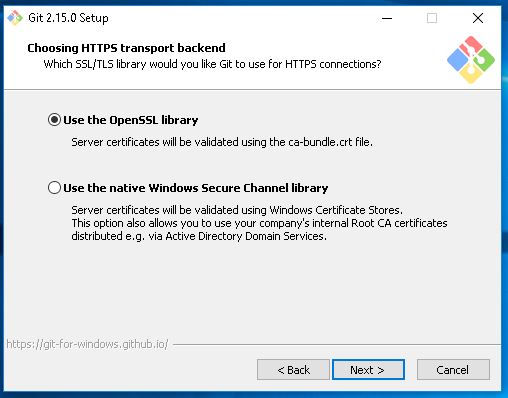508x398 pixels.
Task: Open the git-for-windows.github.io link
Action: (87, 344)
